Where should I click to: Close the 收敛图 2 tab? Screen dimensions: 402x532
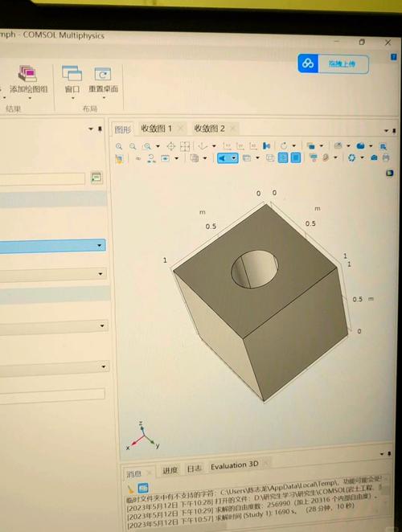(x=232, y=128)
